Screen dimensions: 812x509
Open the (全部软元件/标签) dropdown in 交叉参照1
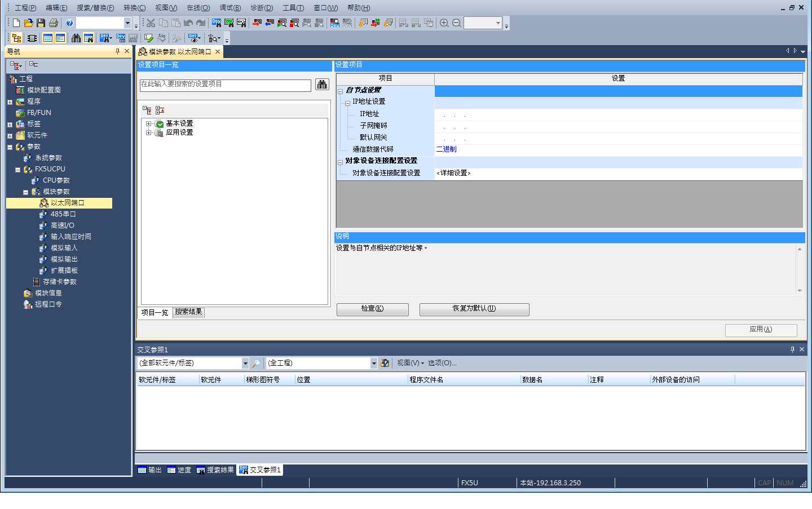click(x=245, y=363)
